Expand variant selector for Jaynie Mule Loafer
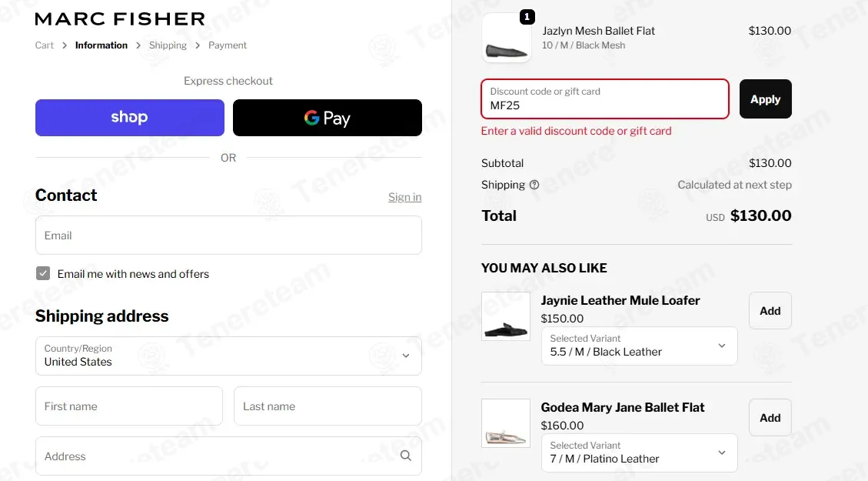 640,346
